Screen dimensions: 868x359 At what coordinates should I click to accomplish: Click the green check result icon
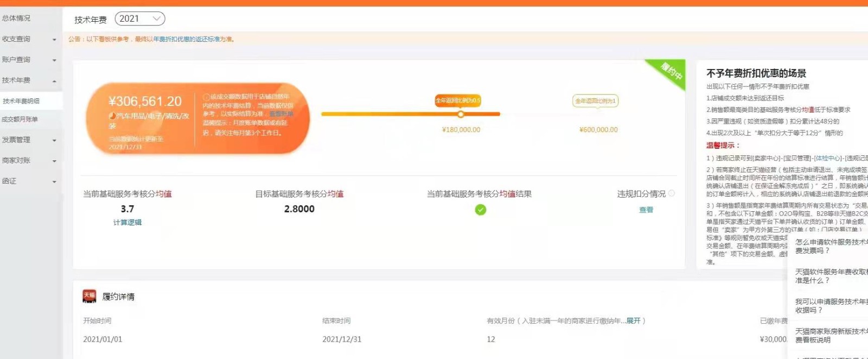coord(481,210)
